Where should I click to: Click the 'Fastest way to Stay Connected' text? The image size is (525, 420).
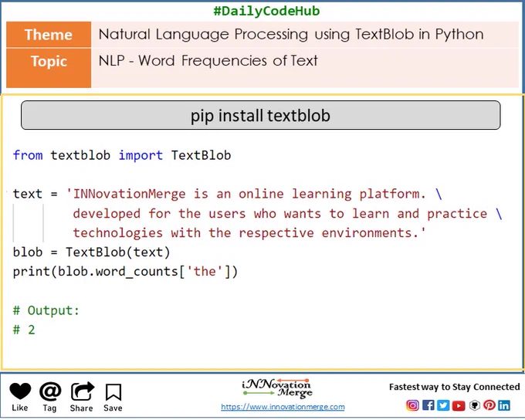(454, 387)
